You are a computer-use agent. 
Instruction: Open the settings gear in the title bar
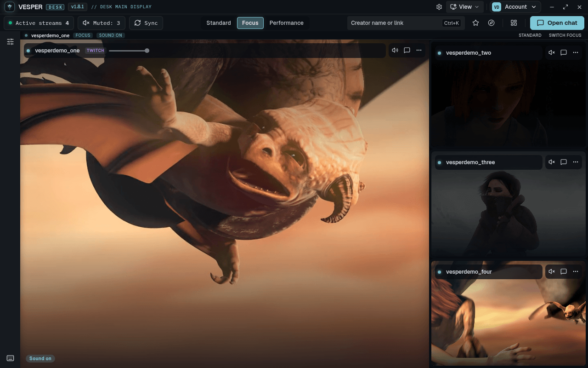pos(439,7)
